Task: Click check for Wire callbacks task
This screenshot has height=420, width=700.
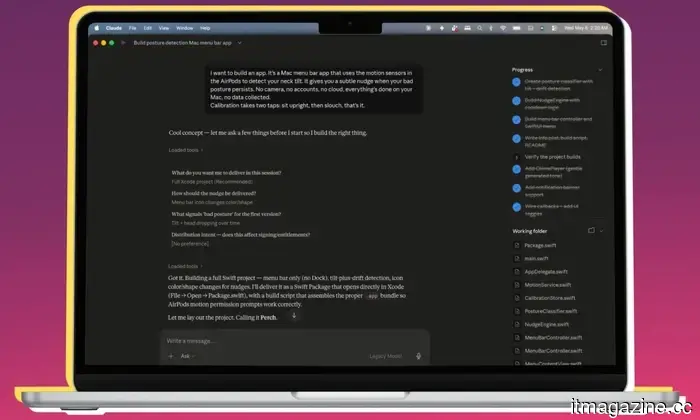Action: point(517,207)
